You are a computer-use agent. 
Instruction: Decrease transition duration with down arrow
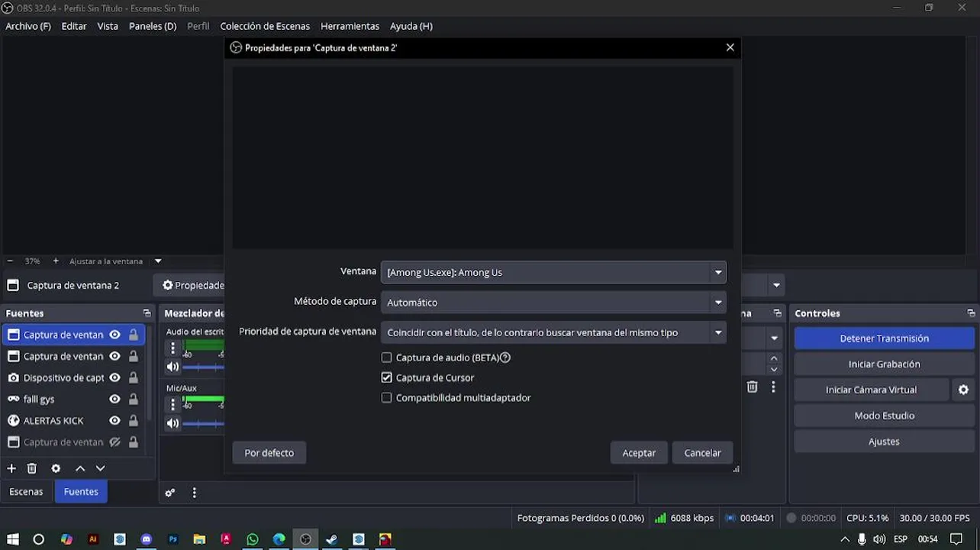(x=774, y=370)
